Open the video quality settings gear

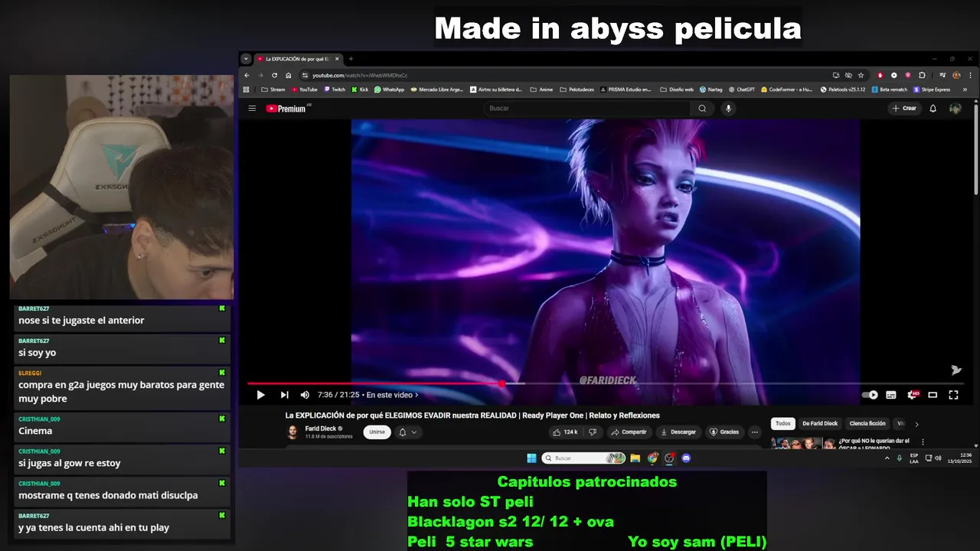912,395
